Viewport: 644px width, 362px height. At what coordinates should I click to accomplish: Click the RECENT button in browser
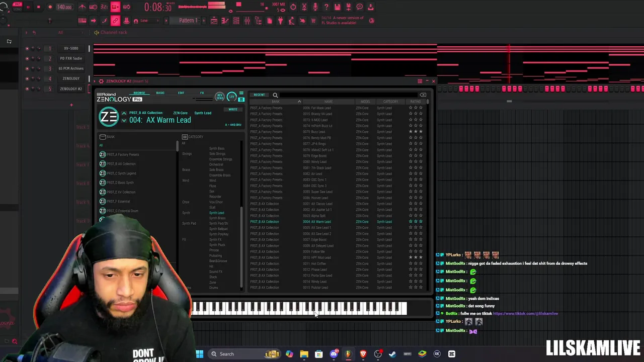(259, 95)
